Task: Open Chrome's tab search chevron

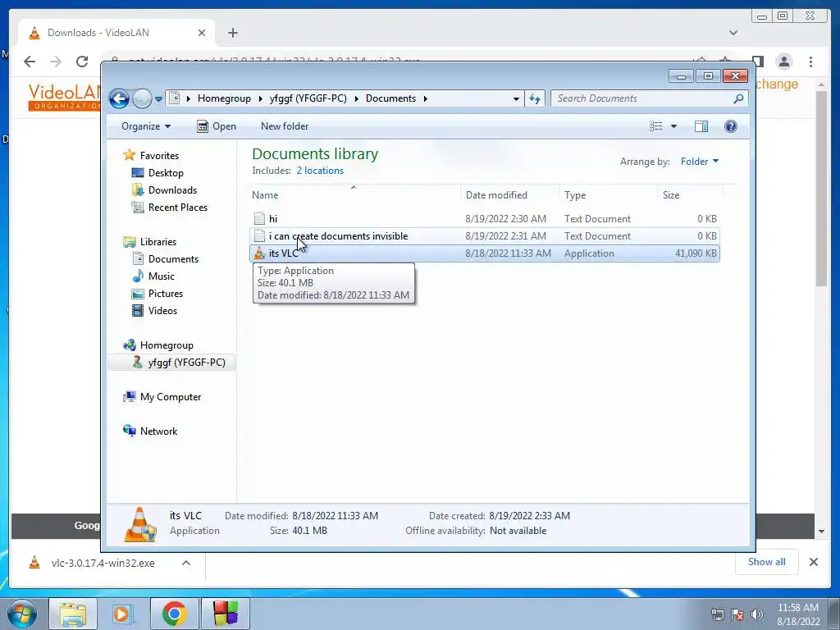Action: tap(733, 33)
